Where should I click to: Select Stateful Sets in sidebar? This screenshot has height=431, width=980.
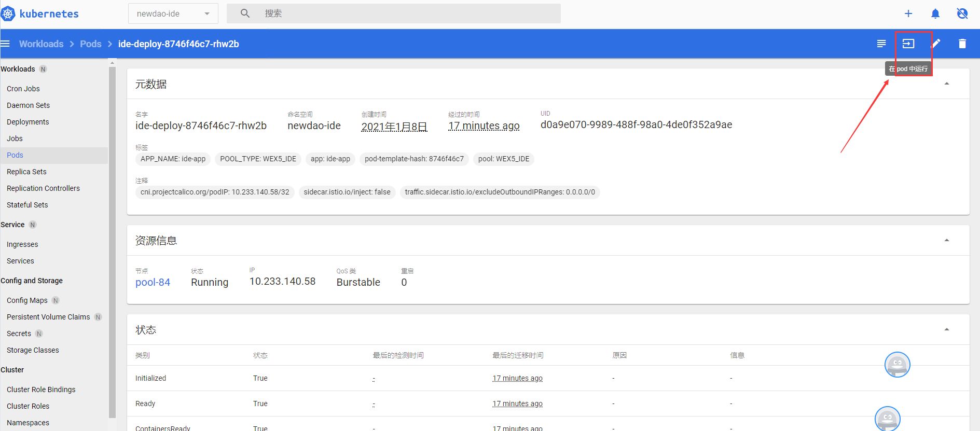(27, 205)
